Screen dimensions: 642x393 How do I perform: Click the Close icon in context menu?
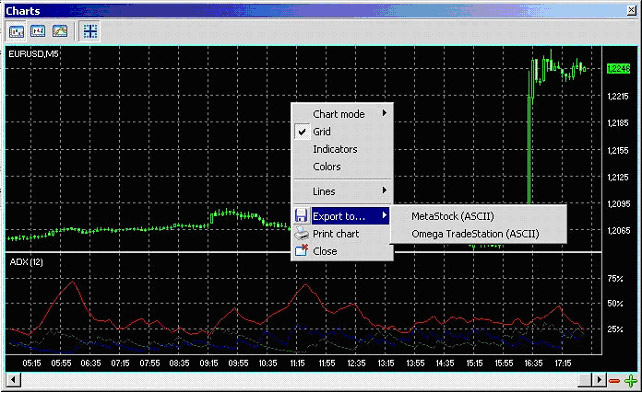tap(301, 251)
